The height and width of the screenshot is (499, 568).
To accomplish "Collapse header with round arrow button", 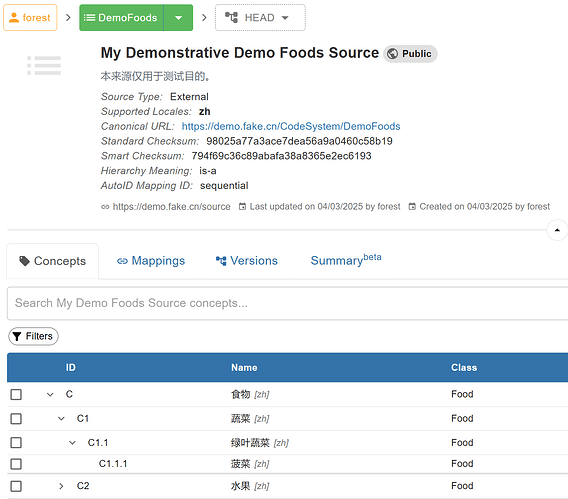I will (x=557, y=230).
